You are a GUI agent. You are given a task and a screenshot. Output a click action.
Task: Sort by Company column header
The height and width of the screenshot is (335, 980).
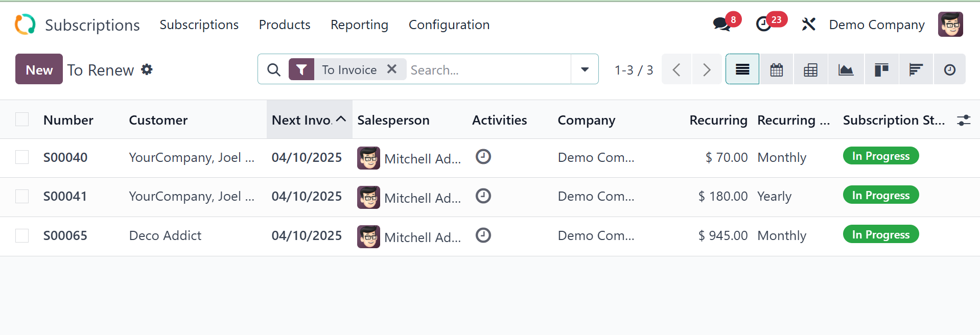click(x=587, y=120)
